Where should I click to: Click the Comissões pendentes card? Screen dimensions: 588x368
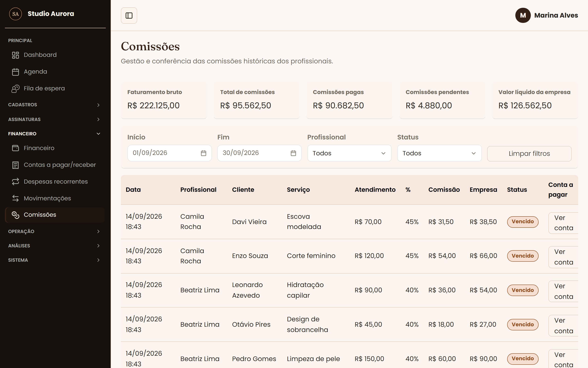tap(442, 100)
